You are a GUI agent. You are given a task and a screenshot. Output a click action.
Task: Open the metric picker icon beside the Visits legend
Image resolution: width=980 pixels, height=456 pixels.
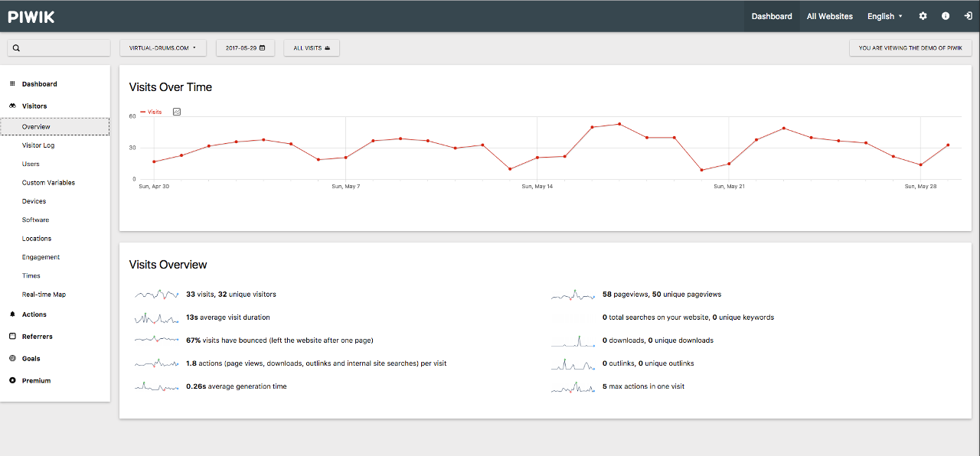[x=176, y=112]
